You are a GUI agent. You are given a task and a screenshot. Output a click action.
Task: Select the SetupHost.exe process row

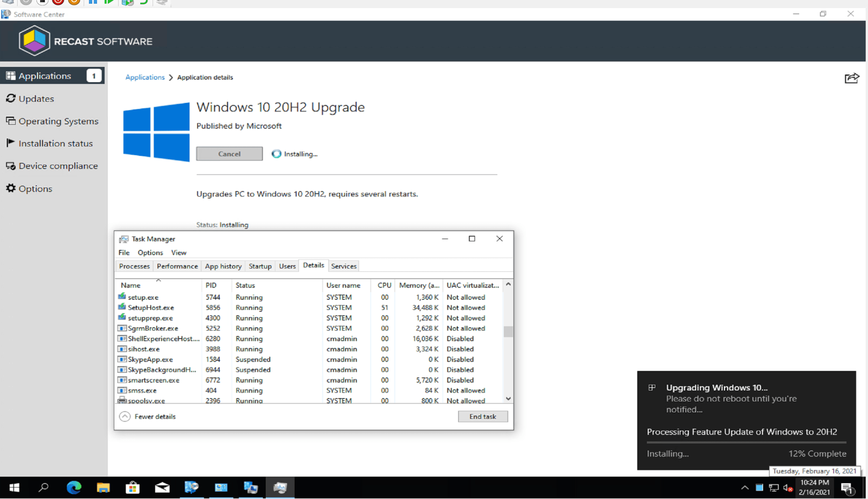click(151, 307)
